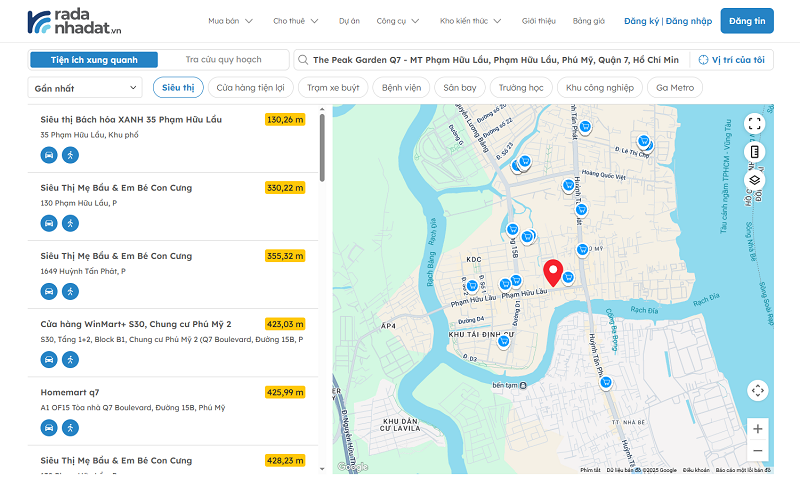Click Siêu thị Bách hóa XANH listing title

(131, 119)
